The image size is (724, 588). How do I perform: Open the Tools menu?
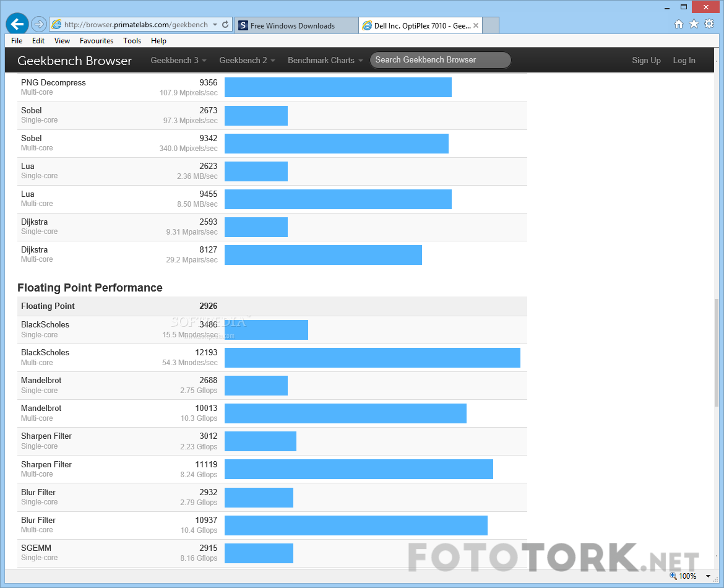132,41
